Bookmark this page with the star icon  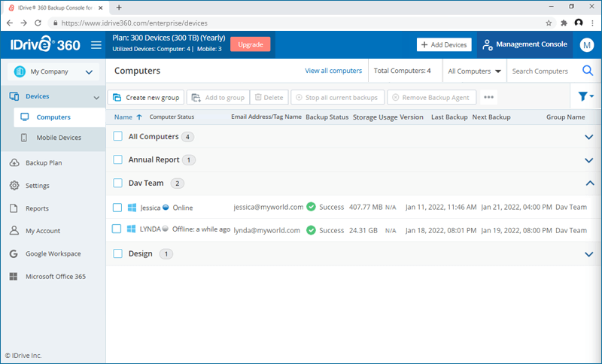pos(549,23)
